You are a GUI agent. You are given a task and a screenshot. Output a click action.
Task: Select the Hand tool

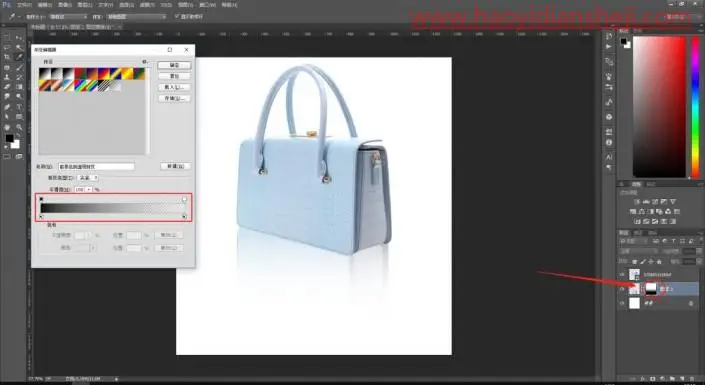(7, 127)
